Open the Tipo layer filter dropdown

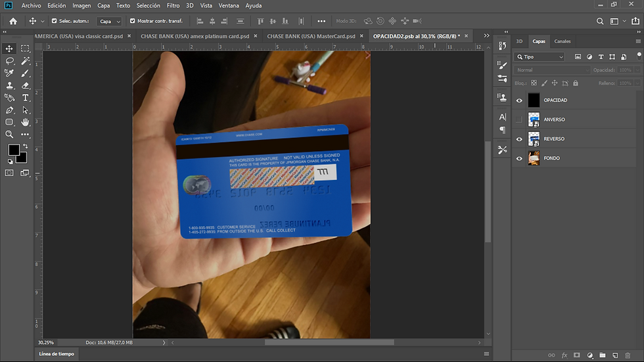point(540,57)
